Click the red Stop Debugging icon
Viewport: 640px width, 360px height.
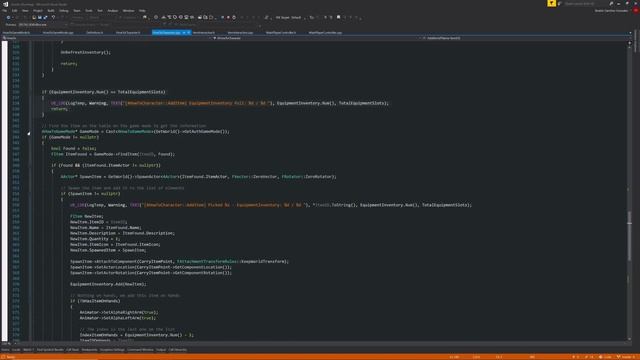(228, 18)
